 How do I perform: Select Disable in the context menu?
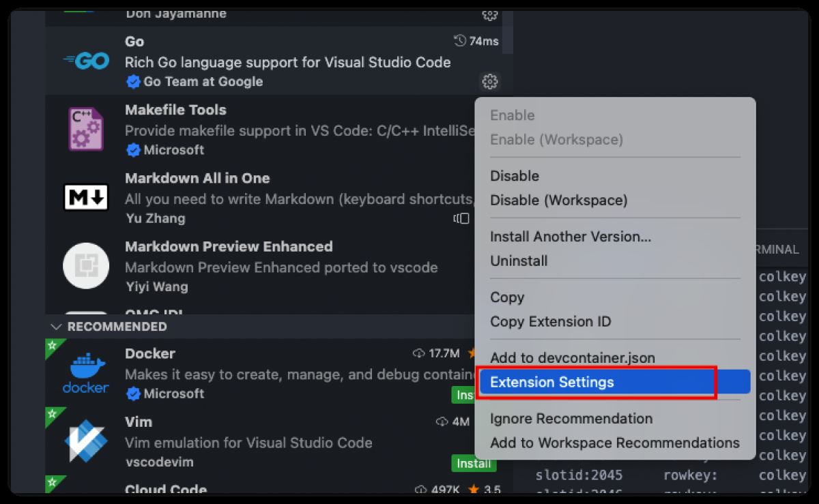coord(515,176)
